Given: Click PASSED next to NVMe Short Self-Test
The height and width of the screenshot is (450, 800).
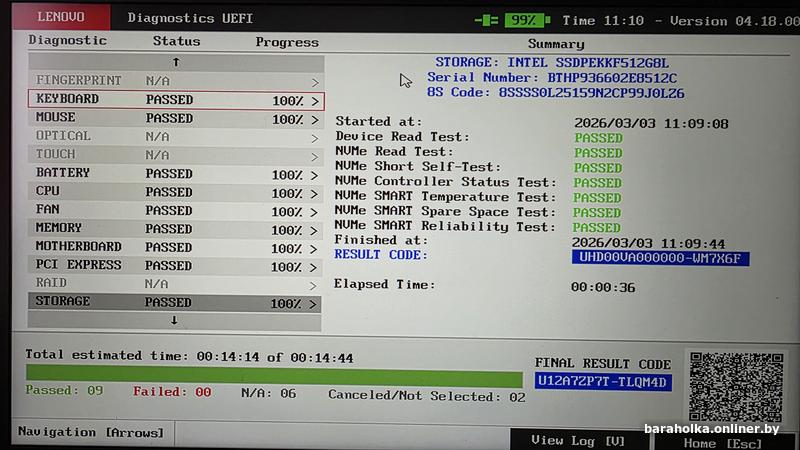Looking at the screenshot, I should click(x=598, y=168).
